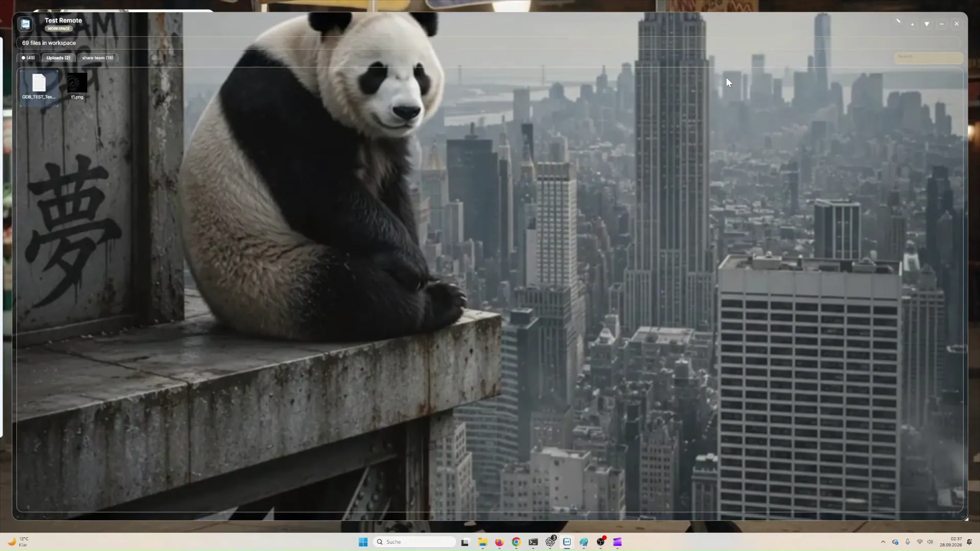Click the speaker volume tray icon
Image resolution: width=980 pixels, height=551 pixels.
click(x=930, y=542)
